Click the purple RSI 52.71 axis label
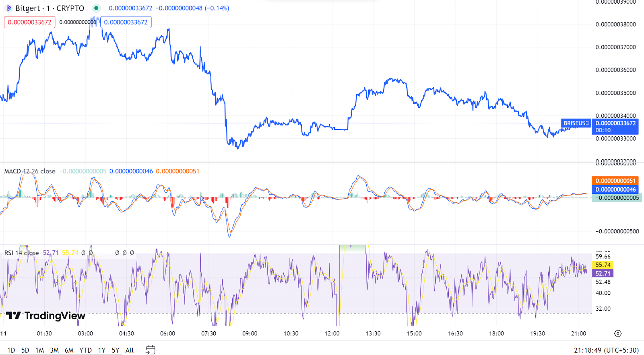644x355 pixels. pos(603,273)
